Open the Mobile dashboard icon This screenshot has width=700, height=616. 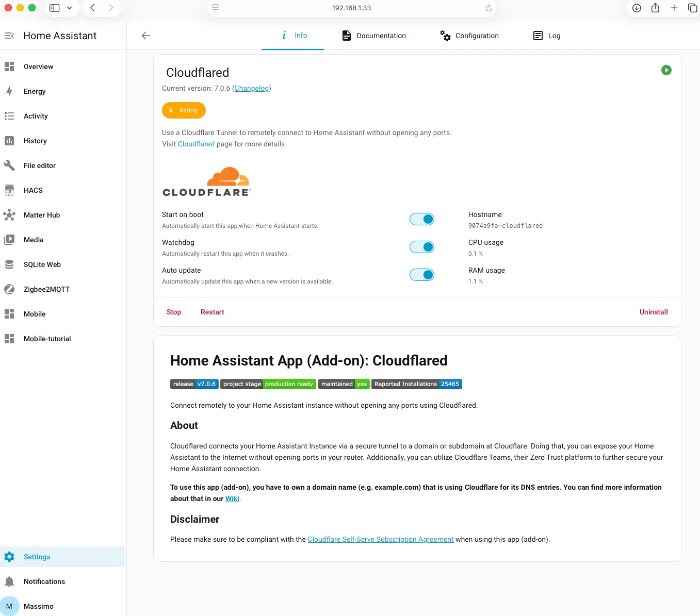pos(9,314)
